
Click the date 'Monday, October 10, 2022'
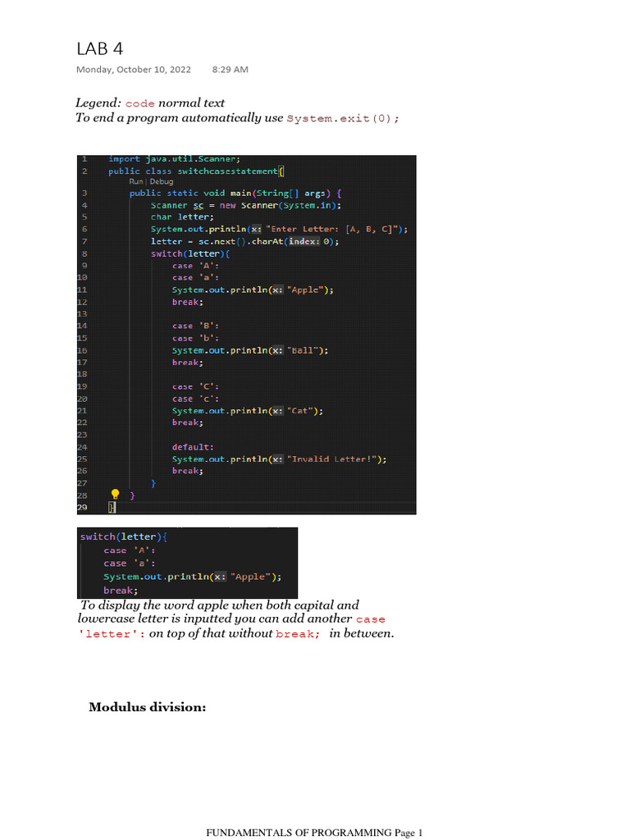pyautogui.click(x=134, y=70)
